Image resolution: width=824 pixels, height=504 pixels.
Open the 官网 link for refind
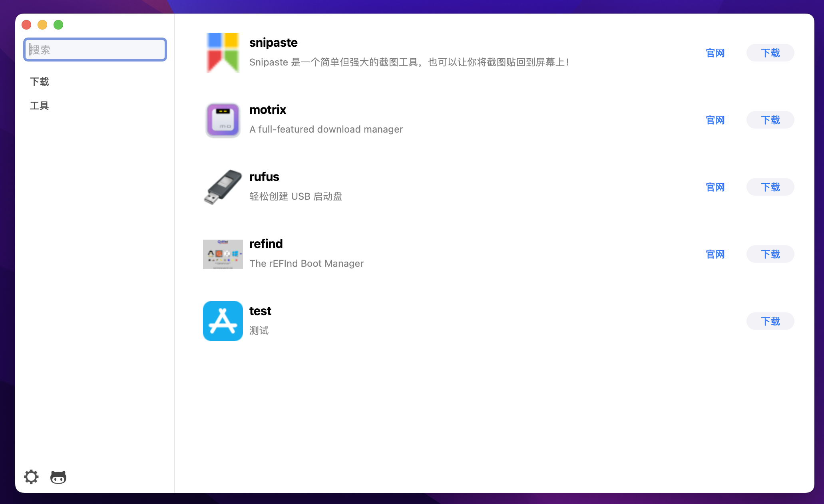[x=715, y=254]
